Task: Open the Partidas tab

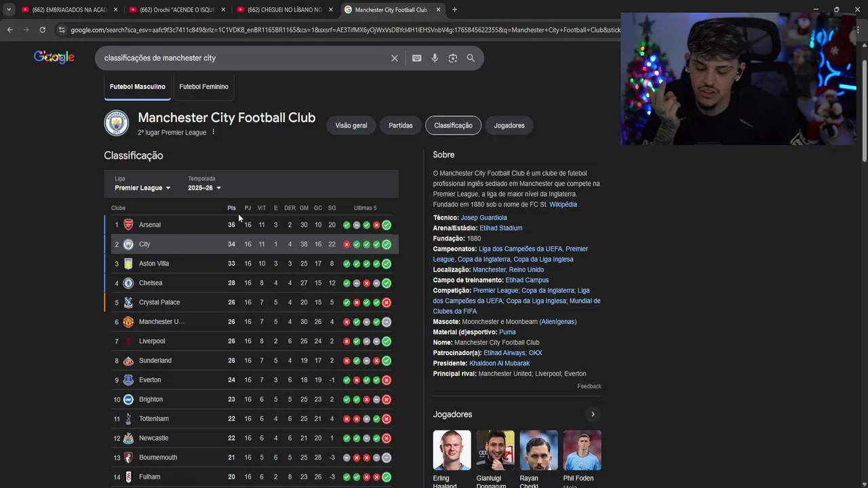Action: tap(401, 125)
